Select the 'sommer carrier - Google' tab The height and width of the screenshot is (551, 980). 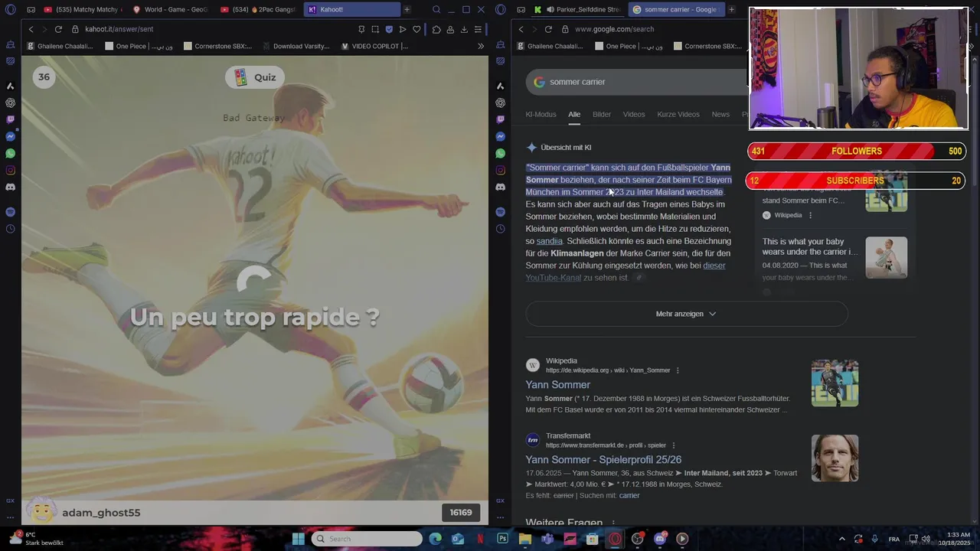[x=675, y=9]
